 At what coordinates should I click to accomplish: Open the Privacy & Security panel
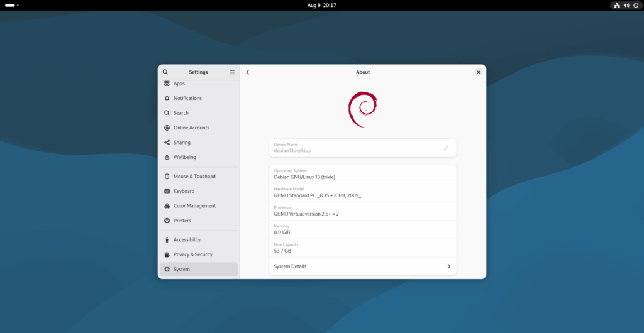coord(198,254)
